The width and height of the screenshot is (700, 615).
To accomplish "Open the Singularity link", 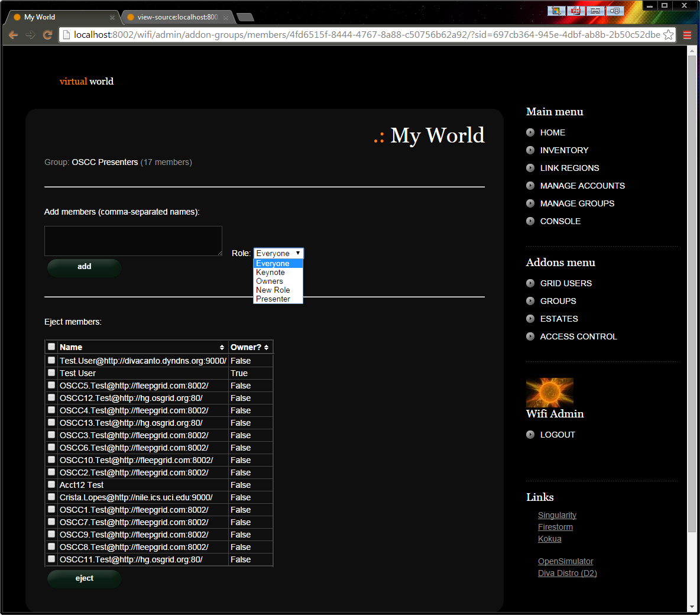I will point(557,515).
